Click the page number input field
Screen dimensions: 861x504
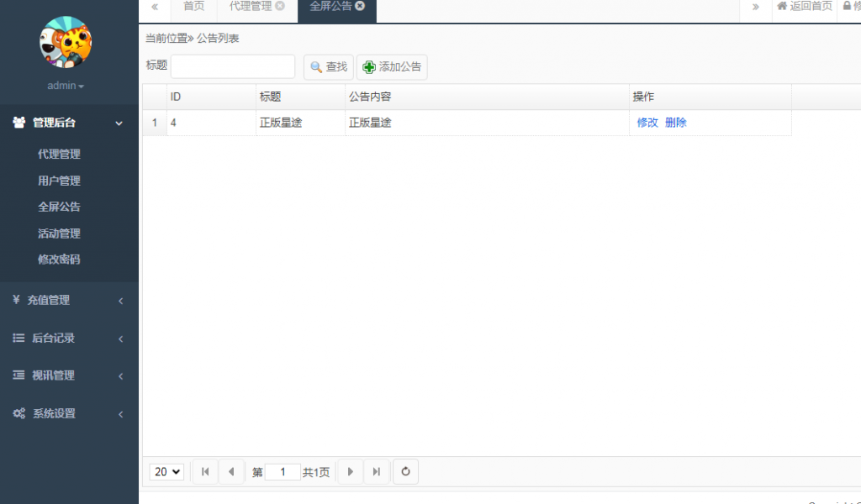[281, 471]
